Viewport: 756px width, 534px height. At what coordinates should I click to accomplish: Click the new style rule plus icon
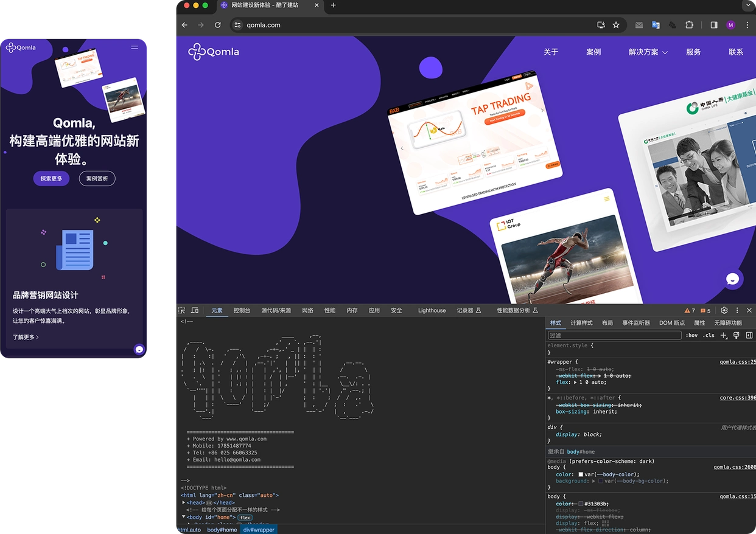[724, 335]
